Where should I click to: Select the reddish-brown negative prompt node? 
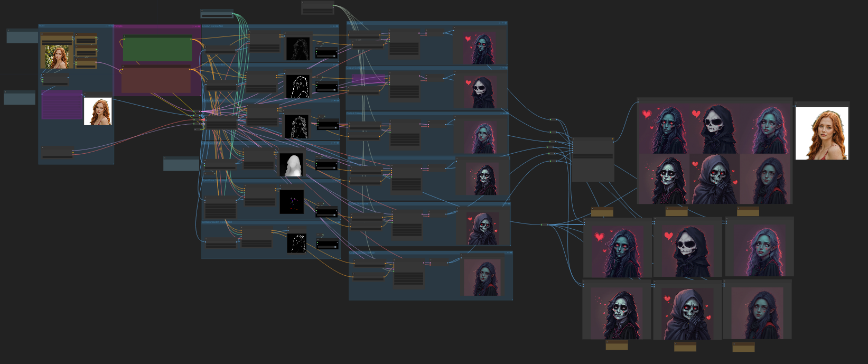156,80
